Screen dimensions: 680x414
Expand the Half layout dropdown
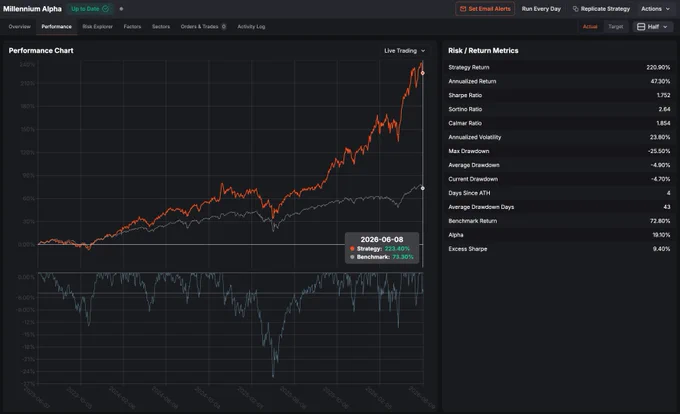[x=653, y=26]
